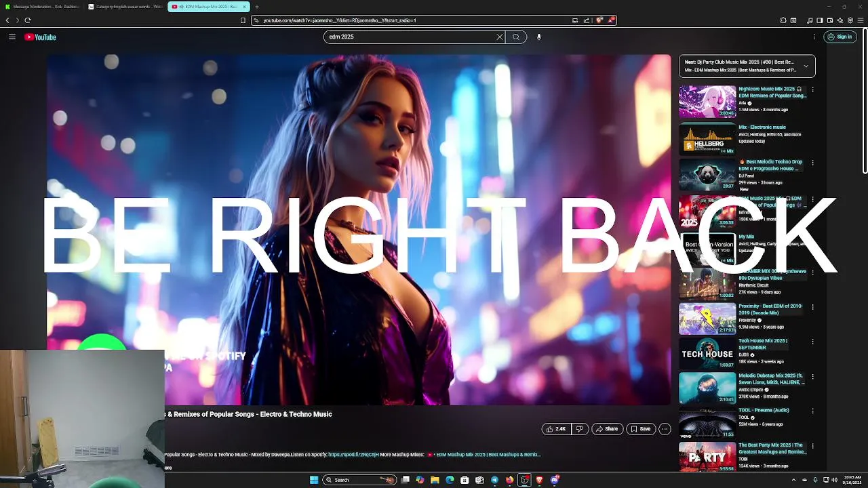Open a new browser tab with plus

point(257,7)
